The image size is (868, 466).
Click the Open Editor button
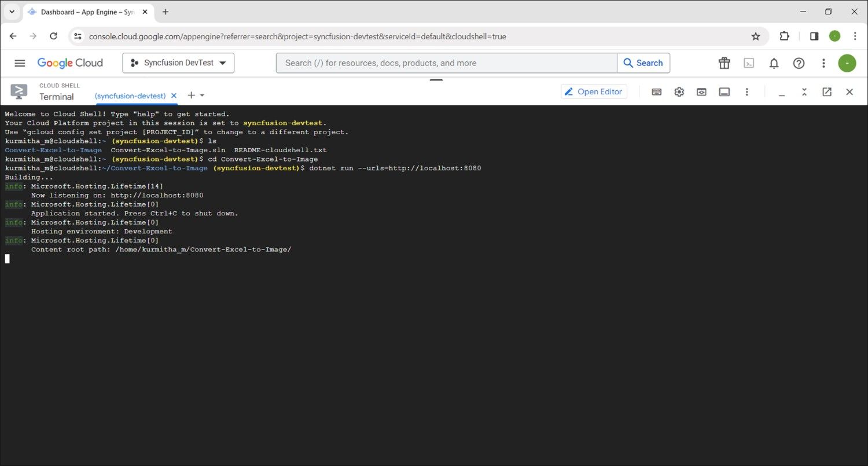coord(594,91)
